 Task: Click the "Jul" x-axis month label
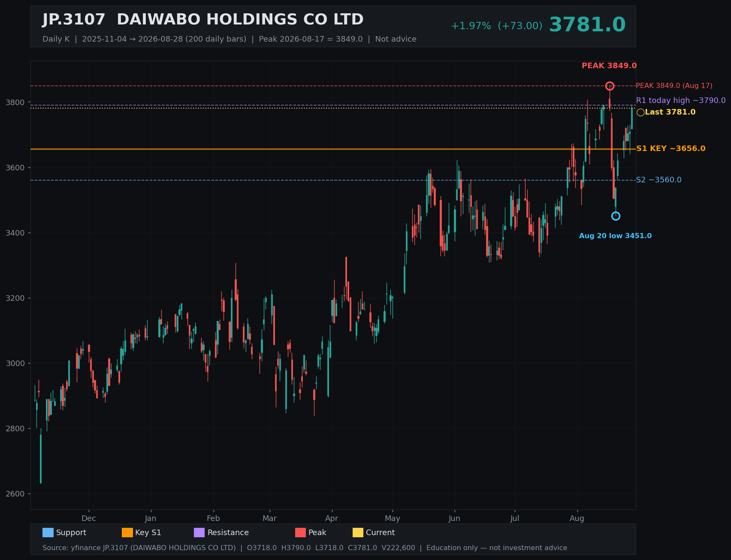click(515, 518)
